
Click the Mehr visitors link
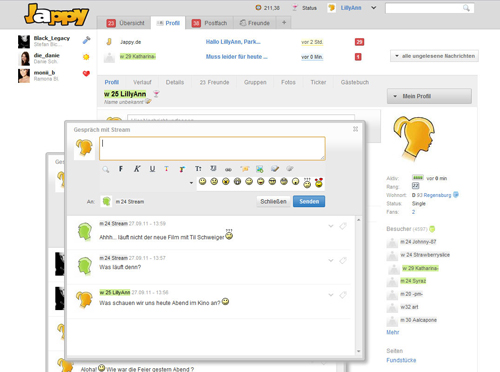click(x=392, y=332)
